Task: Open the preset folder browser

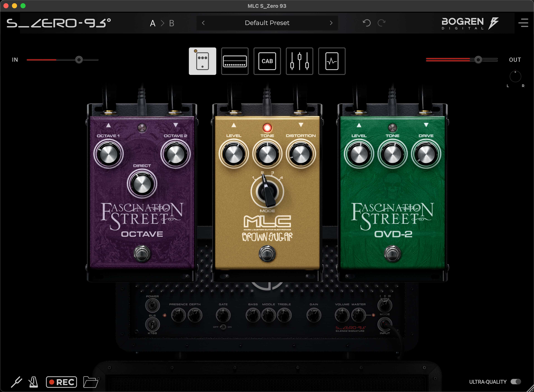Action: coord(91,382)
